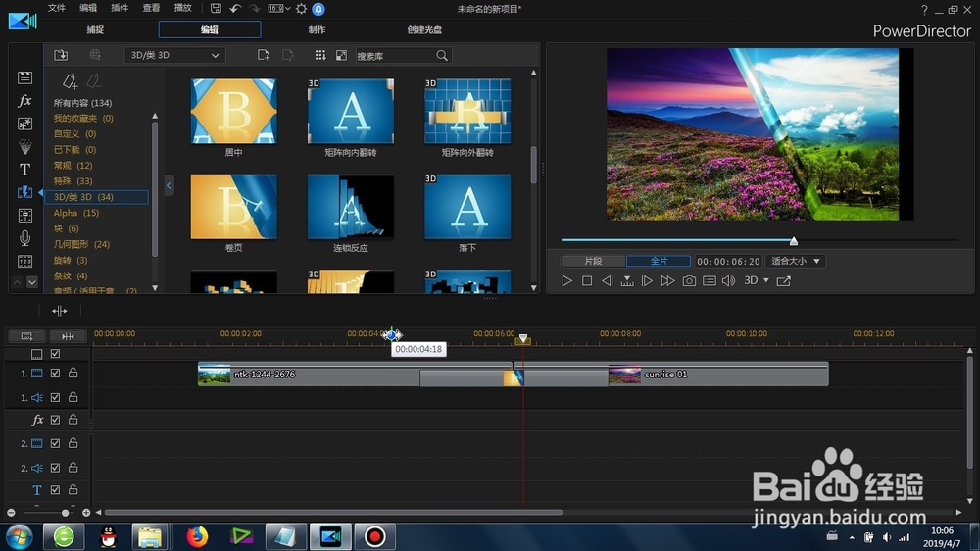Open the Media Room icon
Screen dimensions: 980x551
(x=25, y=77)
